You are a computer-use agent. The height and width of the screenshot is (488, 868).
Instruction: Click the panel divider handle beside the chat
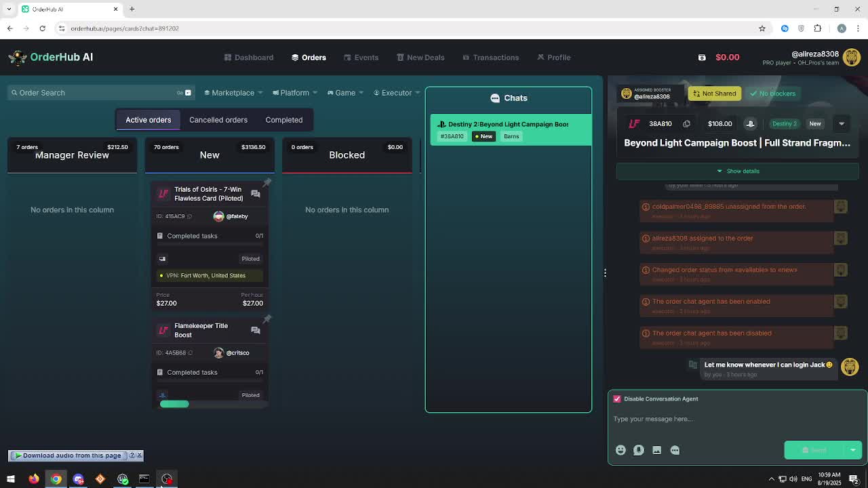[605, 273]
